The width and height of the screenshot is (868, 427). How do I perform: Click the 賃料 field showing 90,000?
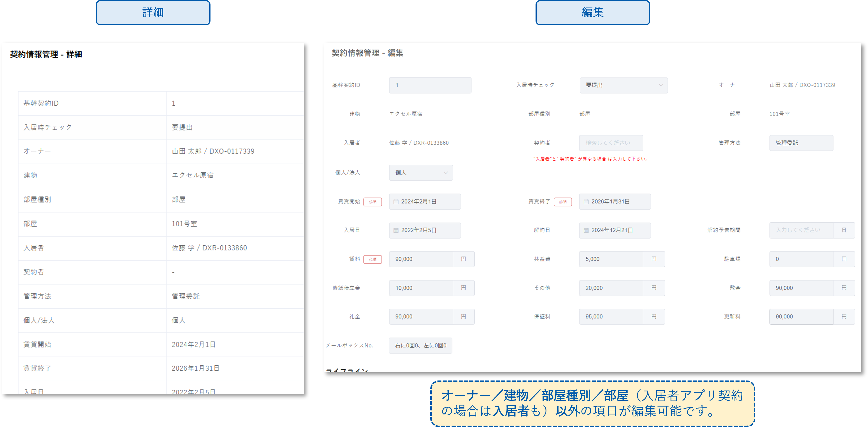coord(421,259)
